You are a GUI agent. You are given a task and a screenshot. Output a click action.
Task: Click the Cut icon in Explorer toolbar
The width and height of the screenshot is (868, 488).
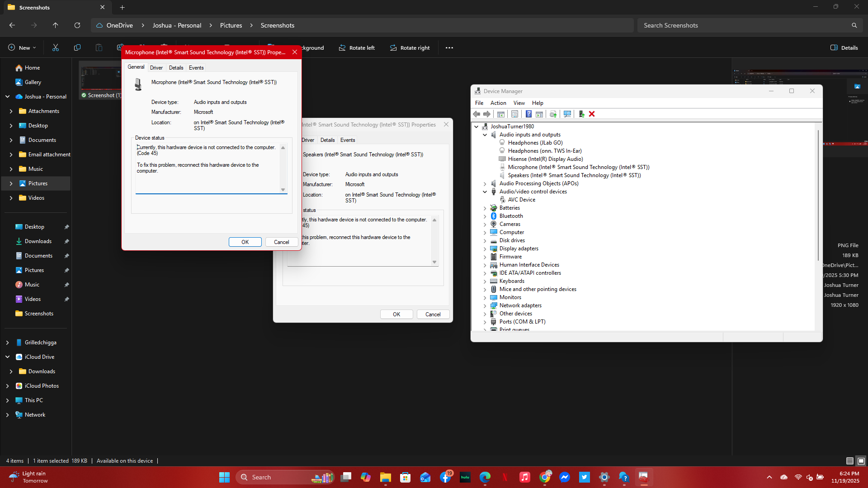point(55,47)
